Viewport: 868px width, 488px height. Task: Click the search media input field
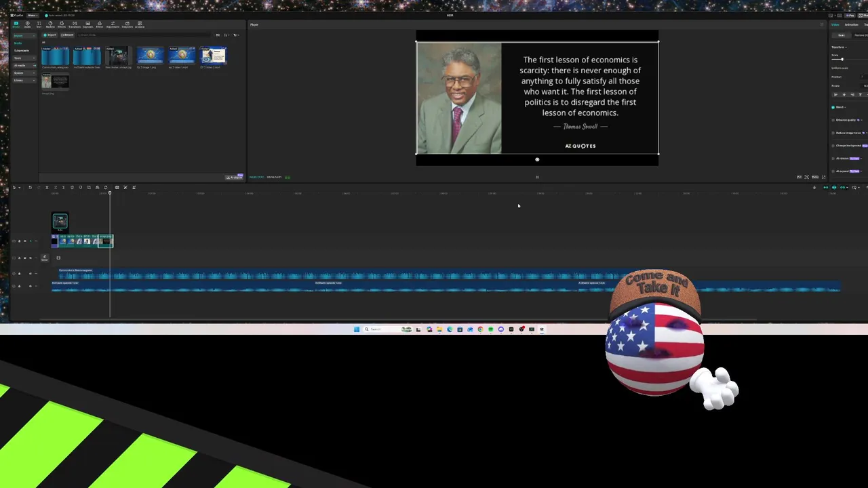coord(143,35)
